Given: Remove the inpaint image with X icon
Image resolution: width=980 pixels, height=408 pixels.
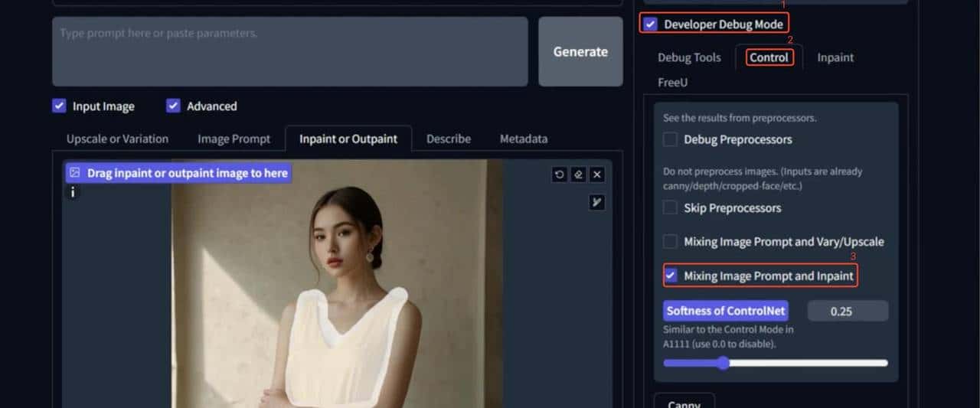Looking at the screenshot, I should 598,175.
